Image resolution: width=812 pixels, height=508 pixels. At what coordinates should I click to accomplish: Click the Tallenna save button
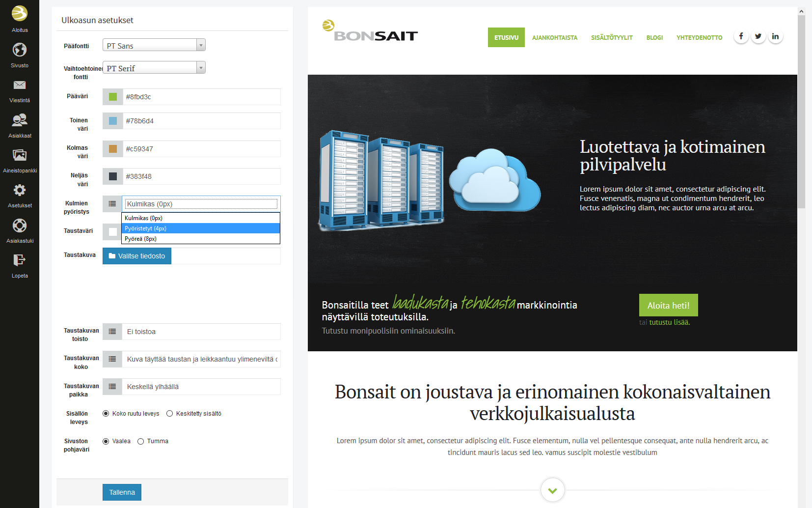[122, 492]
